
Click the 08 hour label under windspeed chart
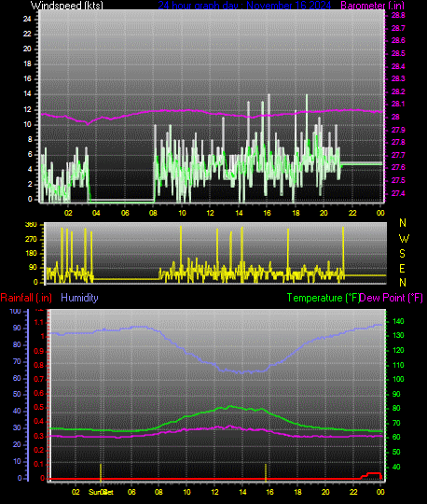pyautogui.click(x=153, y=213)
